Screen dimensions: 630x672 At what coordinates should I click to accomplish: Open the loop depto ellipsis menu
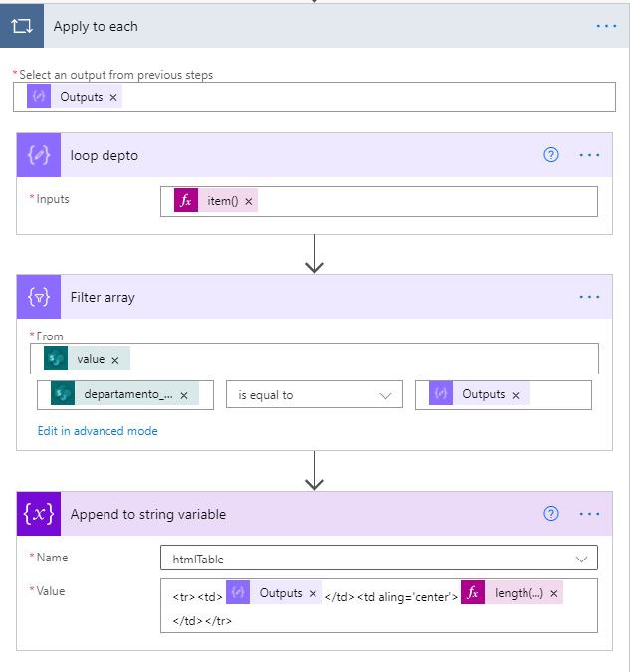589,155
